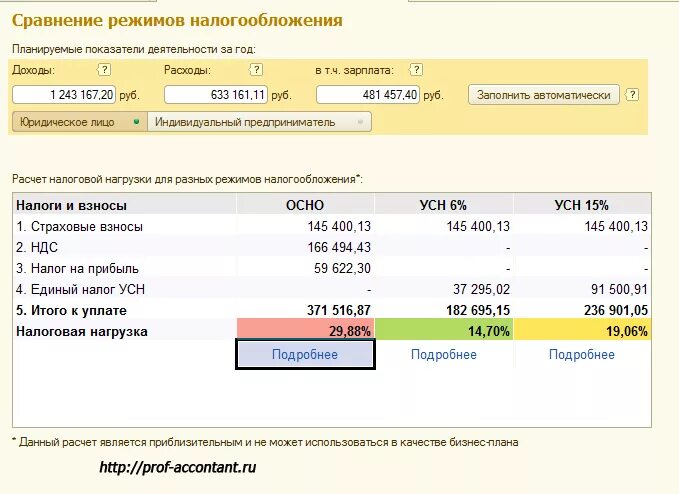Click help icon next to Расходы
679x494 pixels.
click(x=256, y=70)
